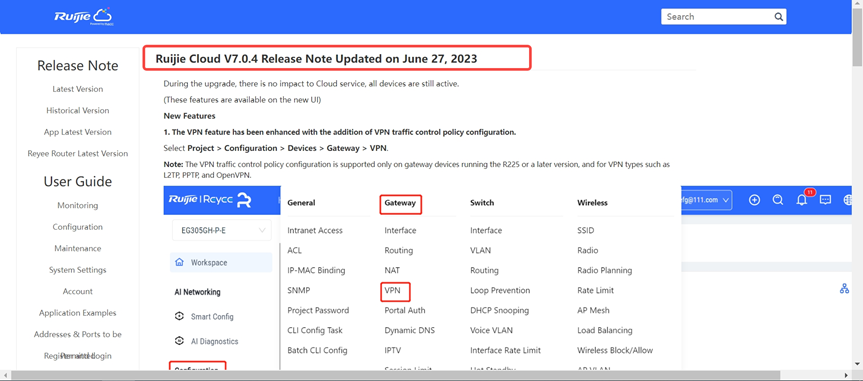The height and width of the screenshot is (381, 863).
Task: Select ACL under General
Action: [294, 251]
